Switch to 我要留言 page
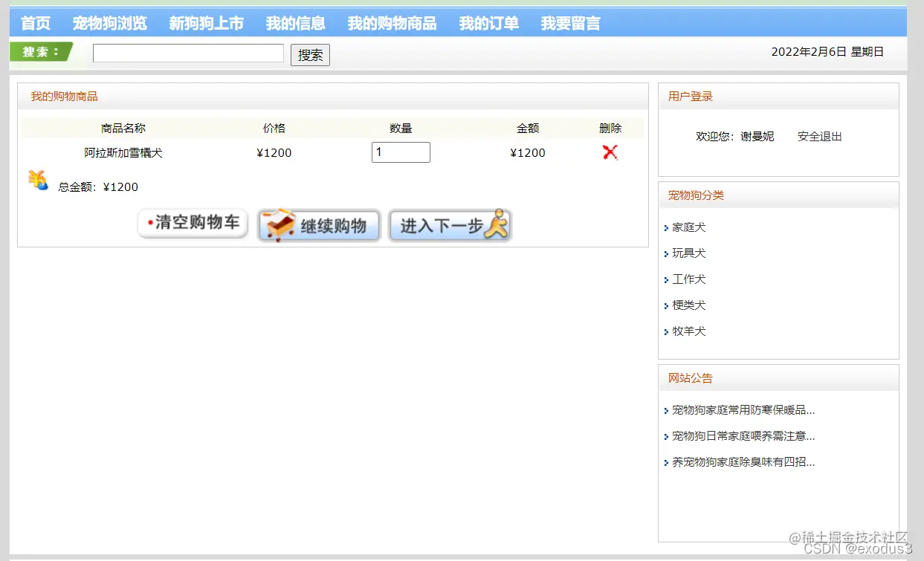 (x=570, y=22)
